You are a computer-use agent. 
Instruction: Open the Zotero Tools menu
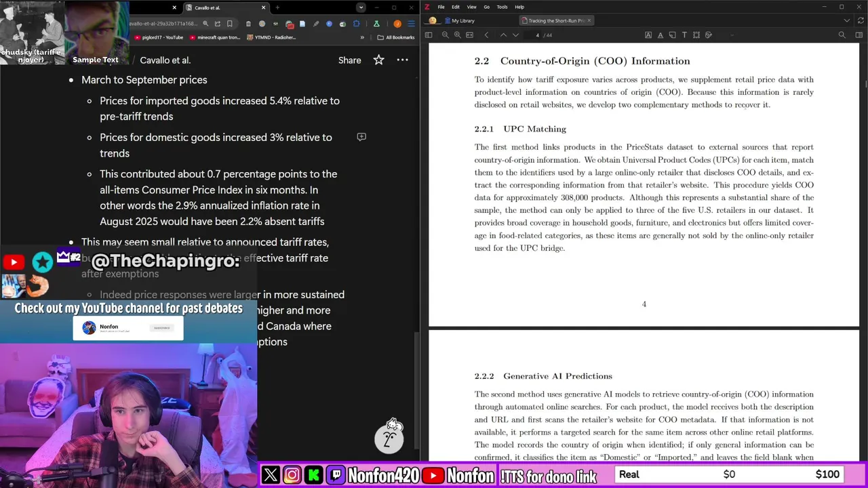[502, 7]
